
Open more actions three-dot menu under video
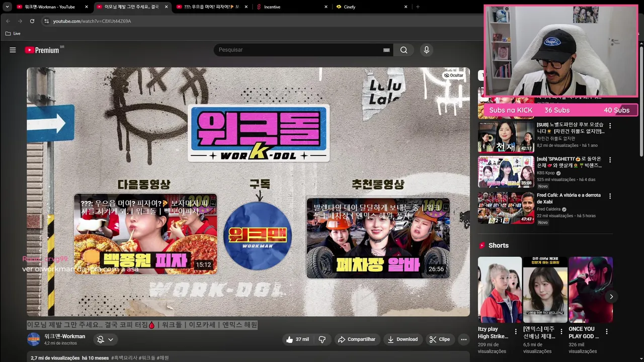pos(463,339)
